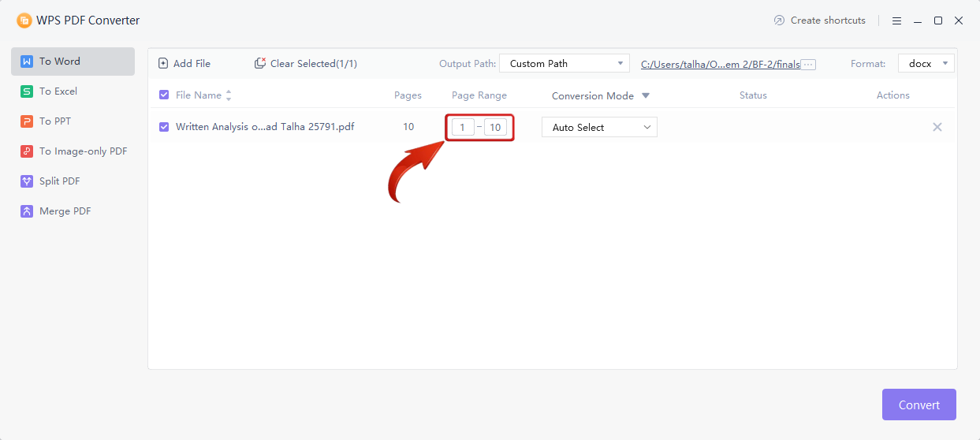Click the page range end field showing 10
Image resolution: width=980 pixels, height=440 pixels.
pyautogui.click(x=495, y=127)
